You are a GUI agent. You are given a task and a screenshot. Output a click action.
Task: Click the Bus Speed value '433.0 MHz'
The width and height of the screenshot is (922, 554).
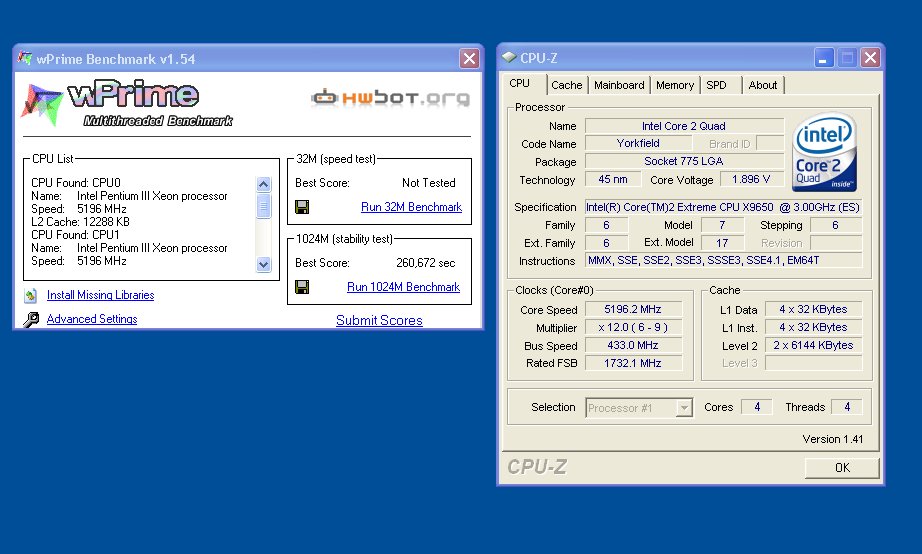(633, 345)
